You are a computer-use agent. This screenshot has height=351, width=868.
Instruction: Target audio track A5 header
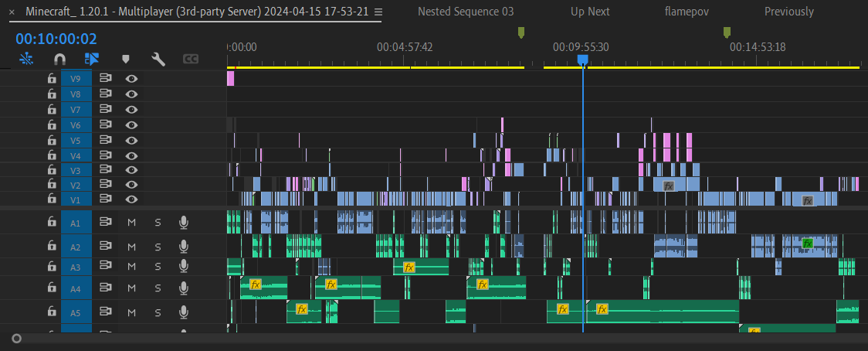coord(76,313)
